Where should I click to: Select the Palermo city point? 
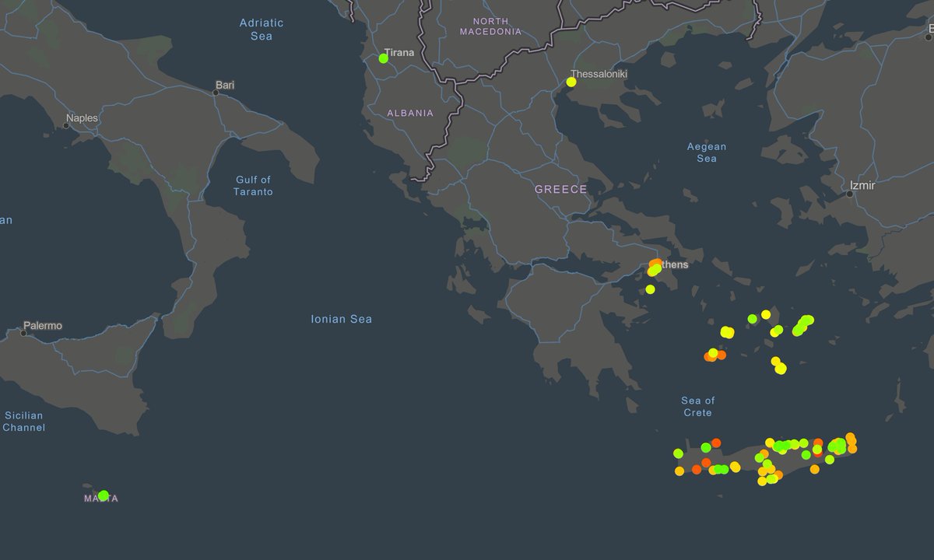[23, 333]
